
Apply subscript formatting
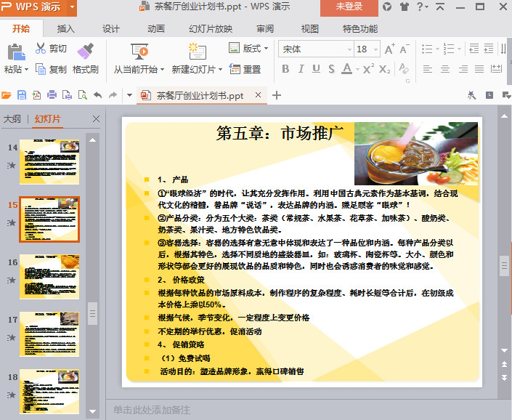coord(385,69)
